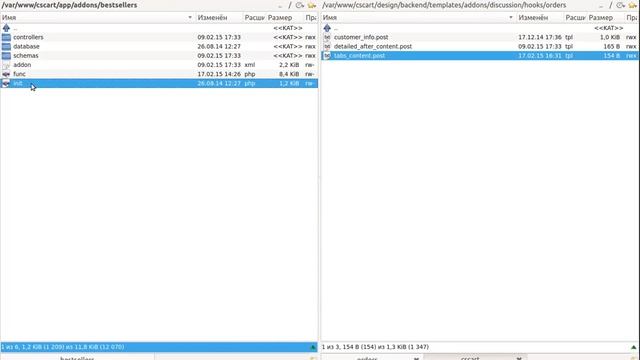The height and width of the screenshot is (360, 640).
Task: Click the func date 17.02.15 14:26
Action: (x=219, y=74)
